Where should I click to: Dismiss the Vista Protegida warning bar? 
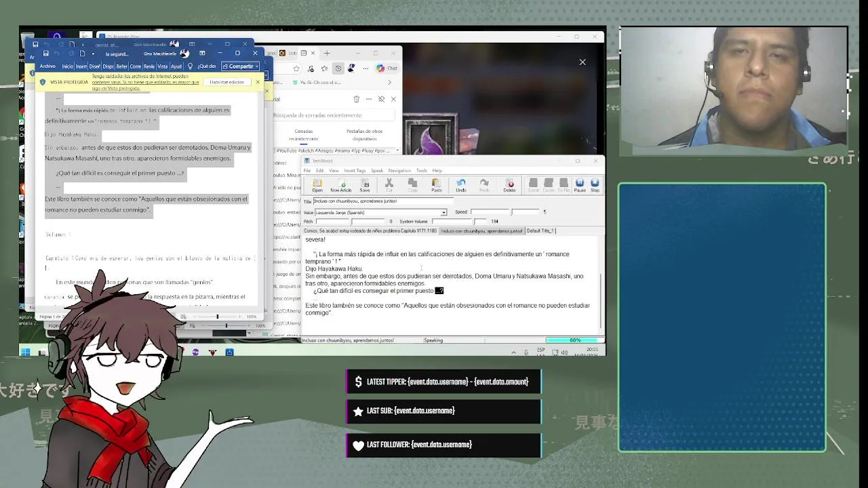pos(258,82)
